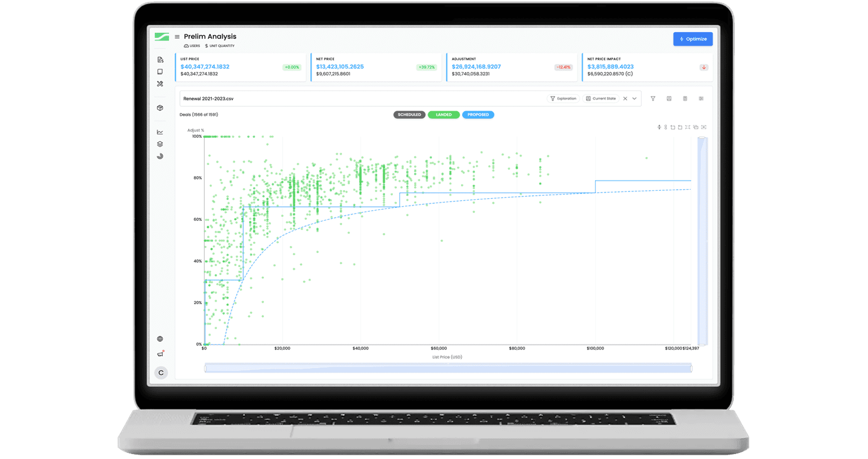Toggle the USERS metric option

(192, 46)
